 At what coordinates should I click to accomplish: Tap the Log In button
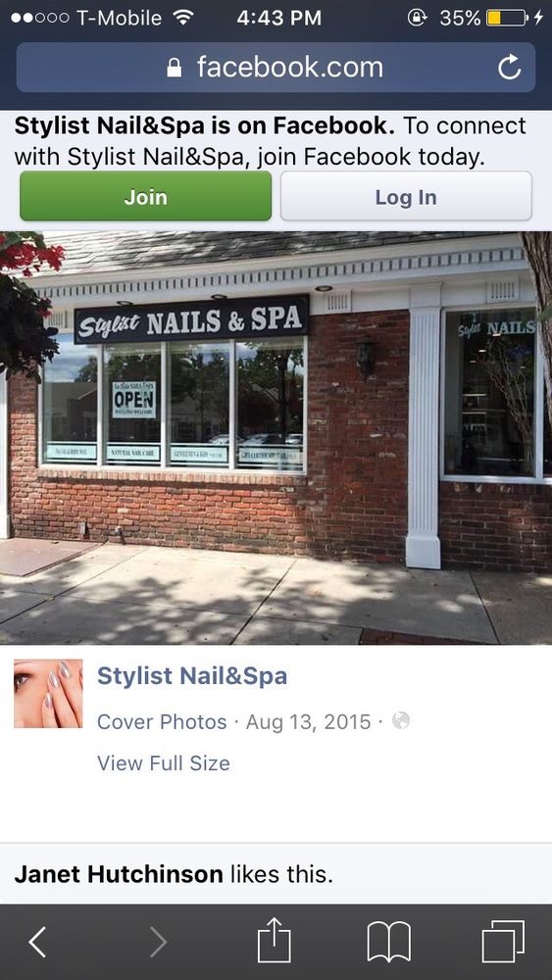[x=406, y=196]
